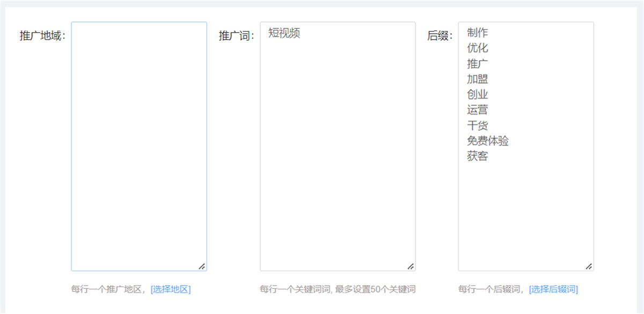Place cursor on 获客 suffix line
The height and width of the screenshot is (314, 644).
tap(478, 157)
